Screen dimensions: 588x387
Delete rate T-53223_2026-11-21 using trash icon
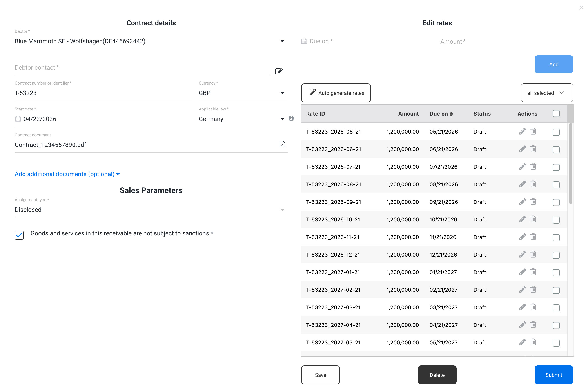(533, 237)
